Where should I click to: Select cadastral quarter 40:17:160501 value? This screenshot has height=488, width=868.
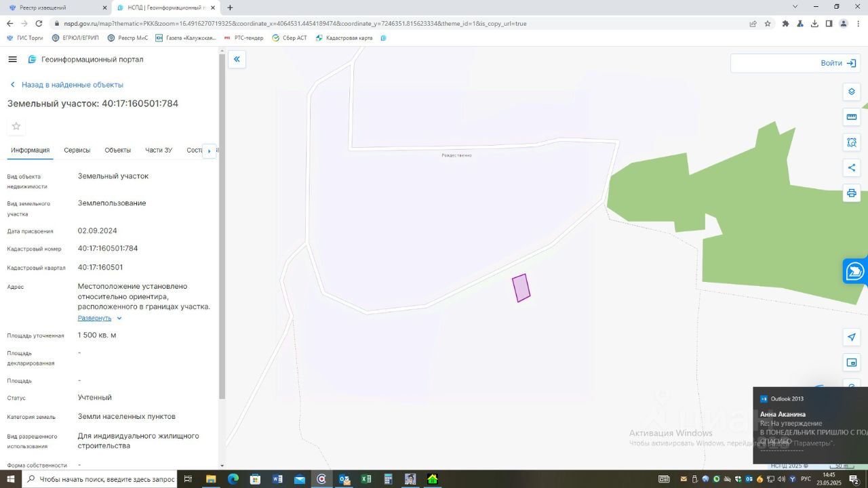click(100, 268)
